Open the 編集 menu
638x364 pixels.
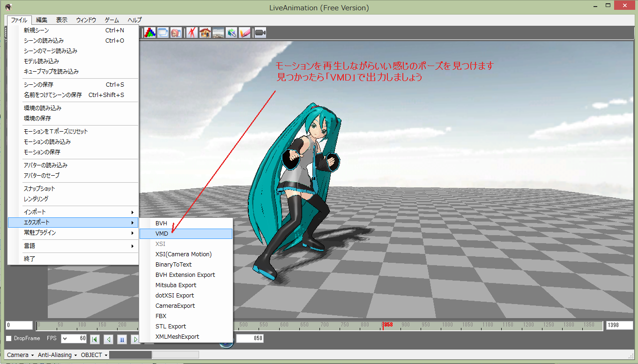coord(42,20)
